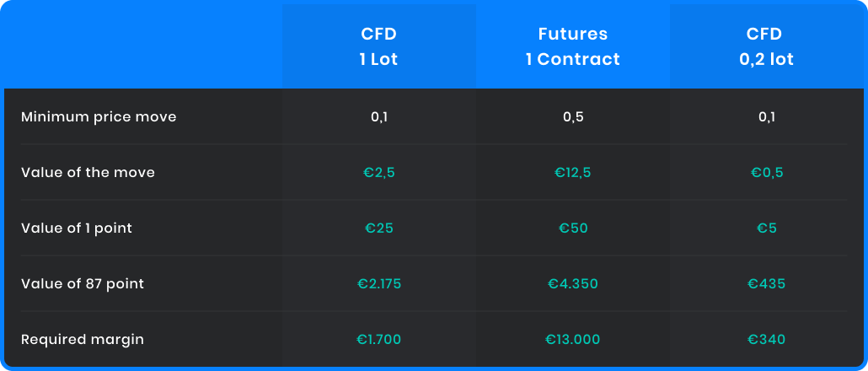Click the €1.700 required margin
Viewport: 868px width, 371px height.
(379, 340)
